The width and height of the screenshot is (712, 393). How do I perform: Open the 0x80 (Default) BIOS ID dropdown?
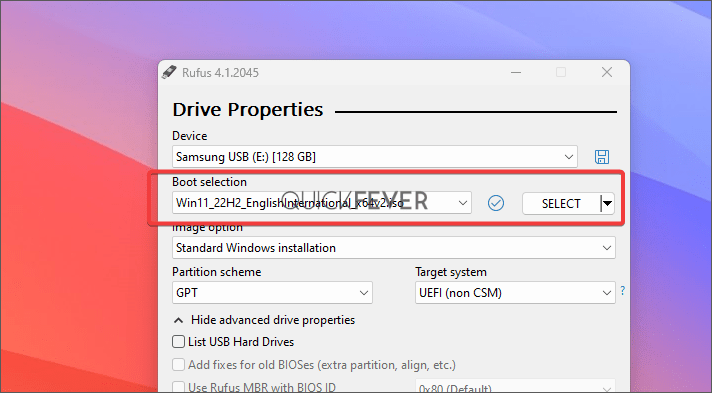tap(515, 387)
